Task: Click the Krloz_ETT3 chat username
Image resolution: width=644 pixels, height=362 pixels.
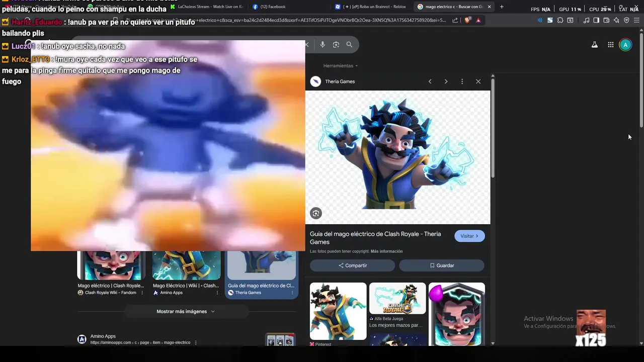Action: 31,59
